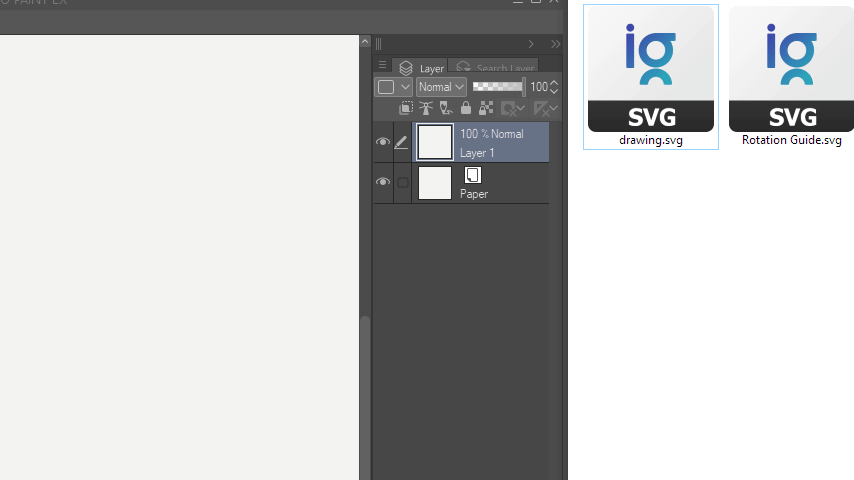Switch to the Search Layer tab
854x480 pixels.
point(493,68)
